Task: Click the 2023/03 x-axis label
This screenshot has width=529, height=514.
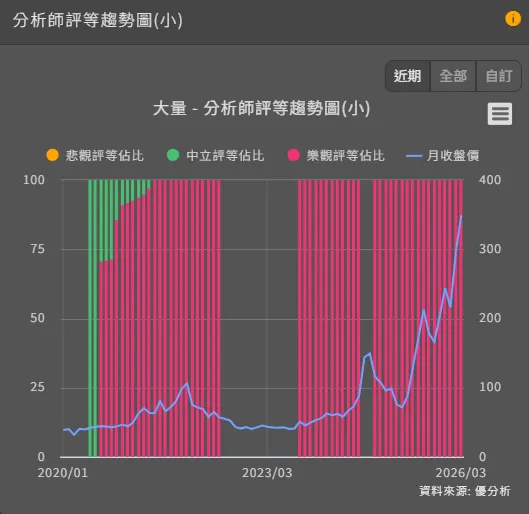Action: pyautogui.click(x=267, y=473)
